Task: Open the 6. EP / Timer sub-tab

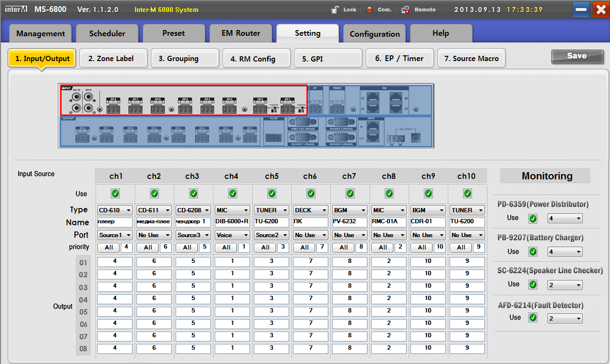Action: [400, 58]
